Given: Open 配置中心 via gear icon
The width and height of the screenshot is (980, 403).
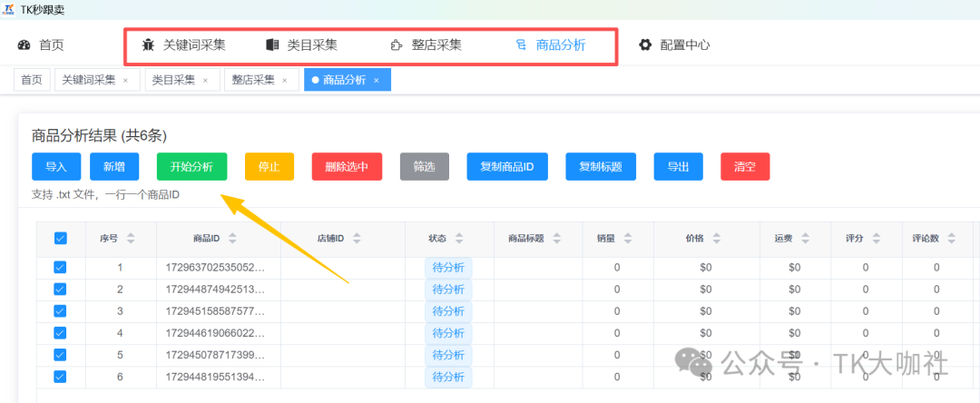Looking at the screenshot, I should (x=645, y=44).
